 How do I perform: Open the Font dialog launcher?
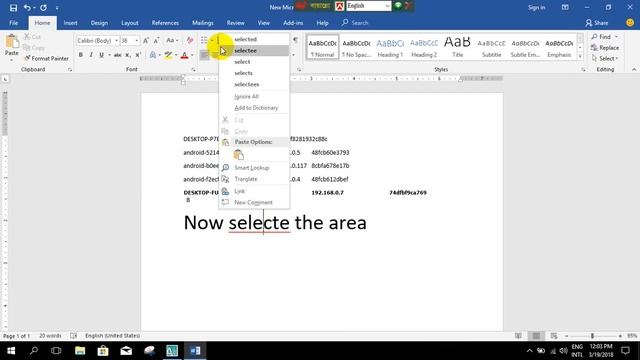click(193, 70)
